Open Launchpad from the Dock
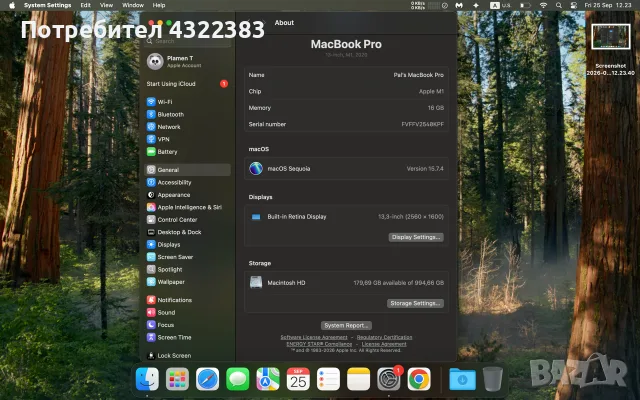Image resolution: width=640 pixels, height=400 pixels. [x=177, y=379]
